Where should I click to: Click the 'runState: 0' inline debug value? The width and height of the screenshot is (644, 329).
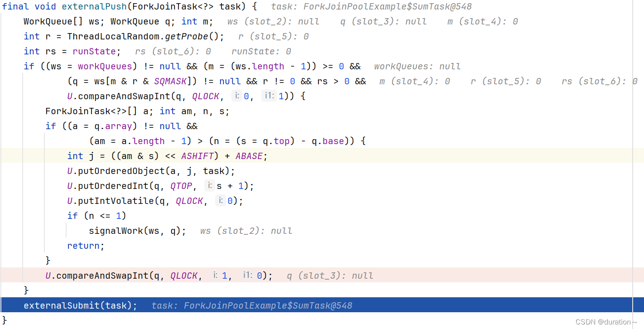tap(261, 51)
